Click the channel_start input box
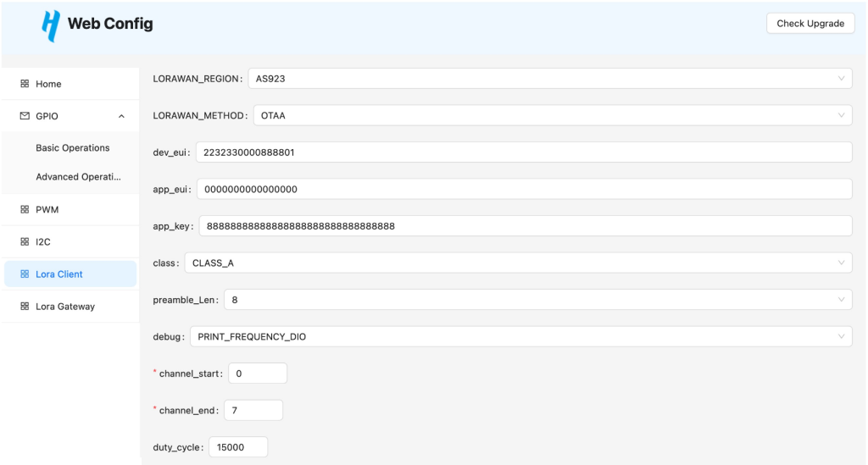 [x=258, y=374]
